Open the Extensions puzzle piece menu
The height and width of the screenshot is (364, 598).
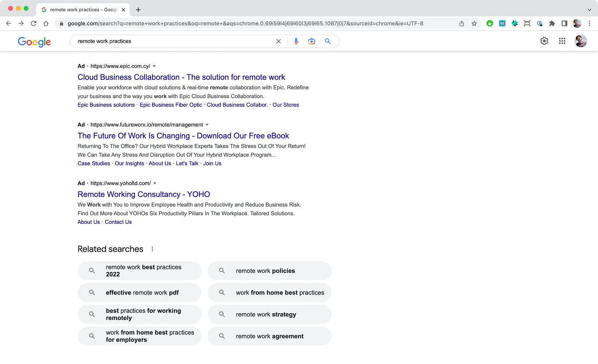552,24
